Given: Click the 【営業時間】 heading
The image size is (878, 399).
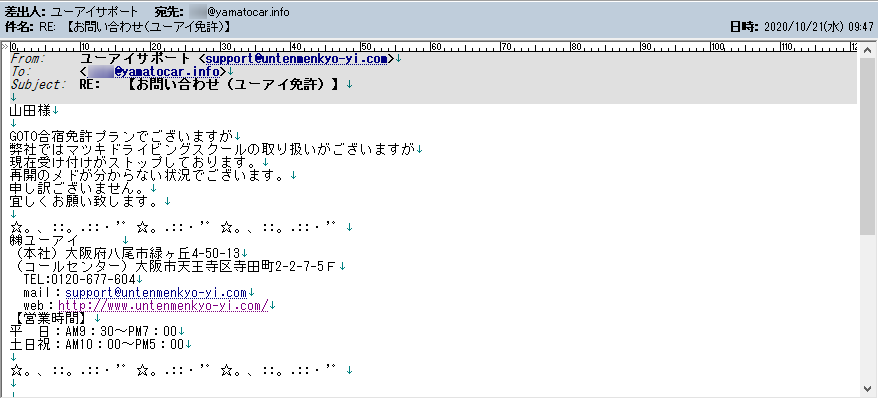Looking at the screenshot, I should [x=52, y=318].
